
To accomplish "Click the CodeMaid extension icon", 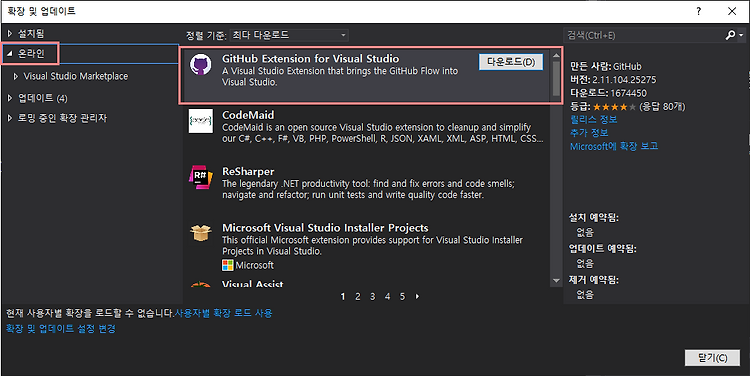I will pyautogui.click(x=200, y=121).
